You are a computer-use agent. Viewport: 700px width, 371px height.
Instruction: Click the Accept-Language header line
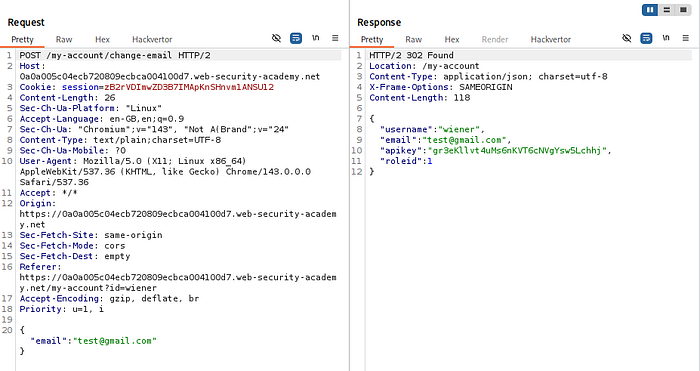point(101,119)
